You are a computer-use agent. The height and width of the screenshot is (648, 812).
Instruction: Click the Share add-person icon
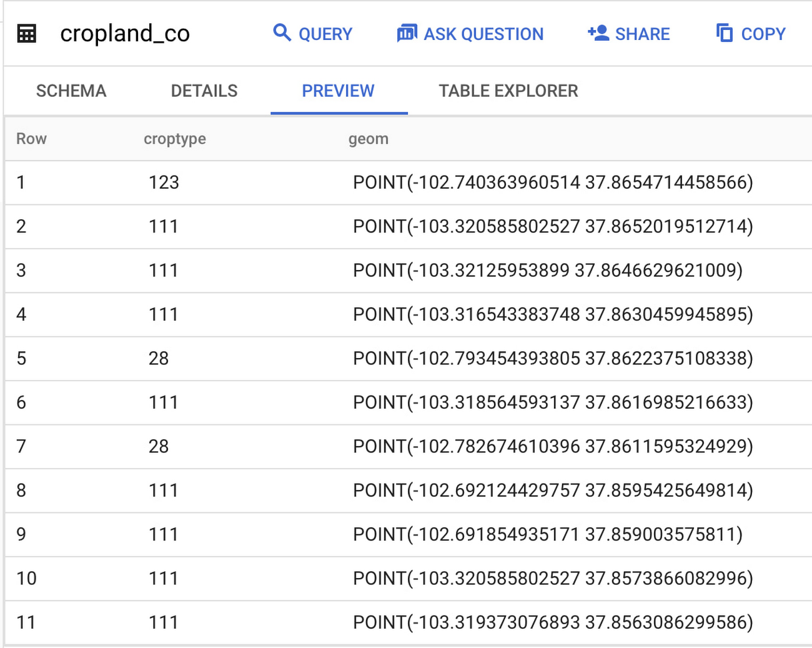598,33
